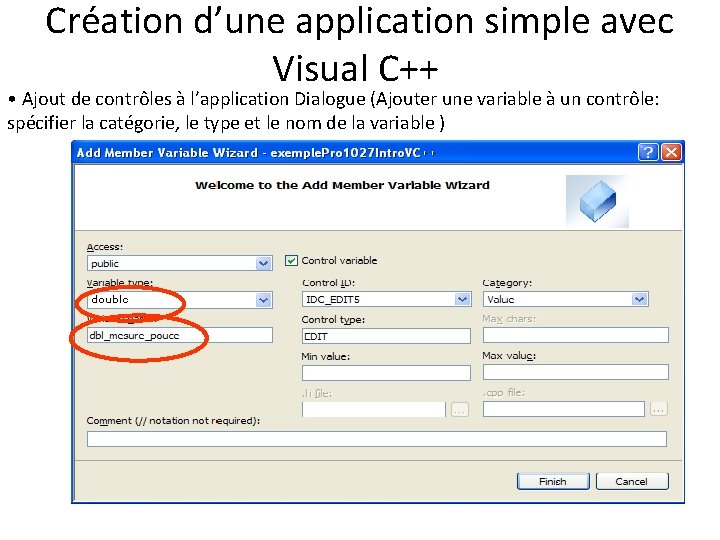This screenshot has width=720, height=540.
Task: Click the .h file input field
Action: [374, 409]
